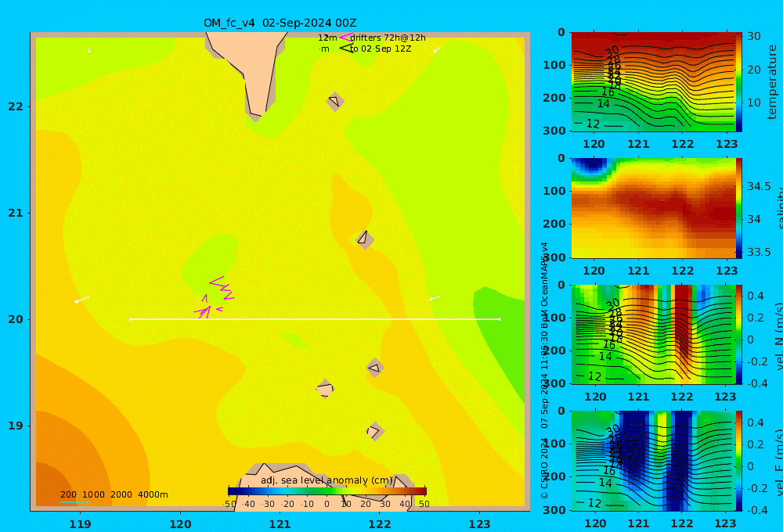Click the vertical CSIRO copyright timestamp text
Image resolution: width=783 pixels, height=532 pixels.
click(x=544, y=371)
